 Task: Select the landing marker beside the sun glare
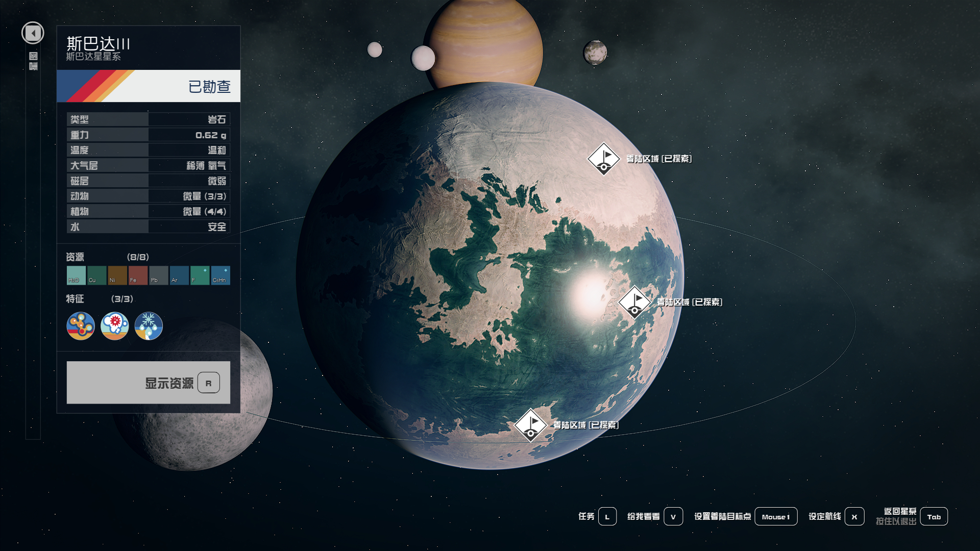point(634,302)
